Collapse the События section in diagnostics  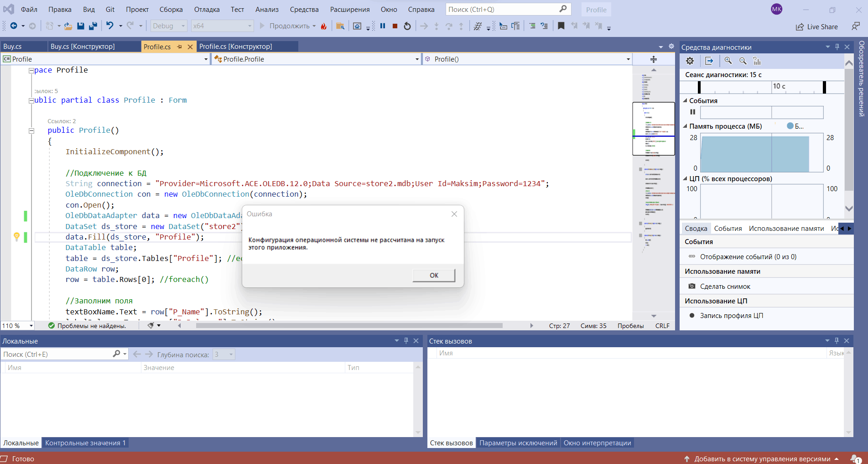pyautogui.click(x=685, y=100)
